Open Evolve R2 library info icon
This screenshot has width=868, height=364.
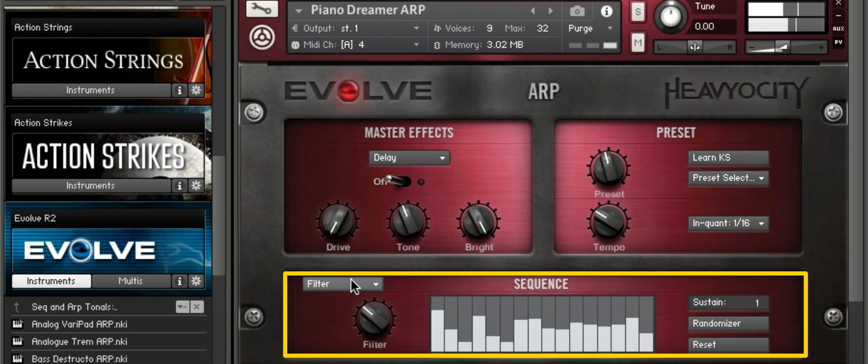(179, 281)
